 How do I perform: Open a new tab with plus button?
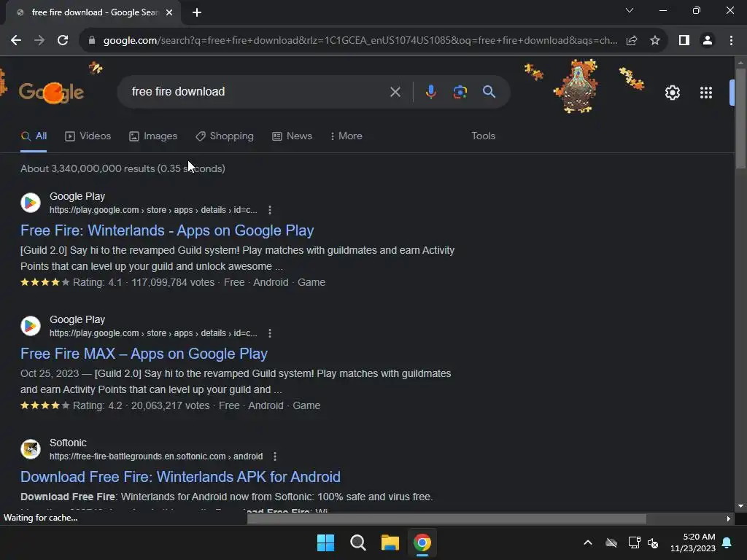(x=197, y=12)
